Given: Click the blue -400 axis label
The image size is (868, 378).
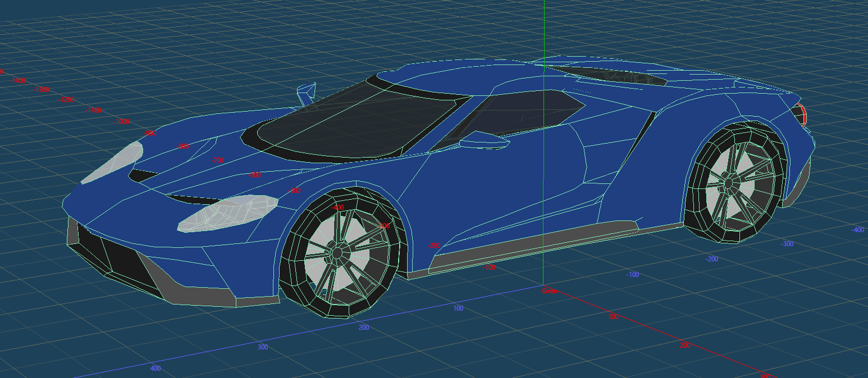Looking at the screenshot, I should [x=857, y=230].
